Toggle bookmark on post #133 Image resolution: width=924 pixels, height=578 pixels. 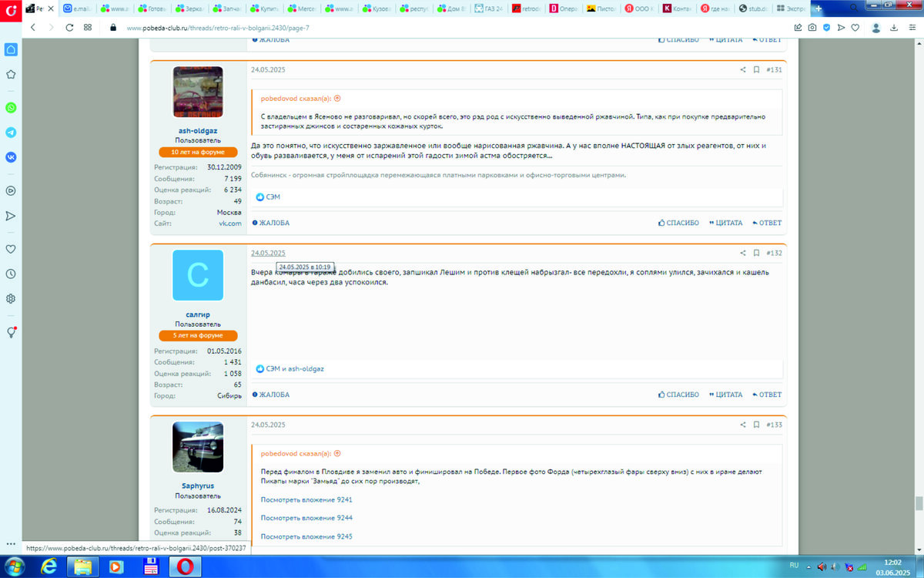[756, 425]
